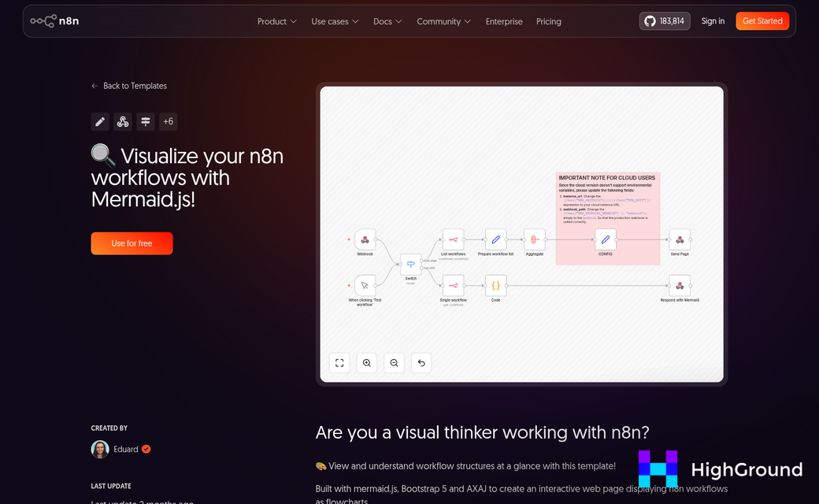Expand the Use cases dropdown
Viewport: 819px width, 504px height.
click(335, 21)
